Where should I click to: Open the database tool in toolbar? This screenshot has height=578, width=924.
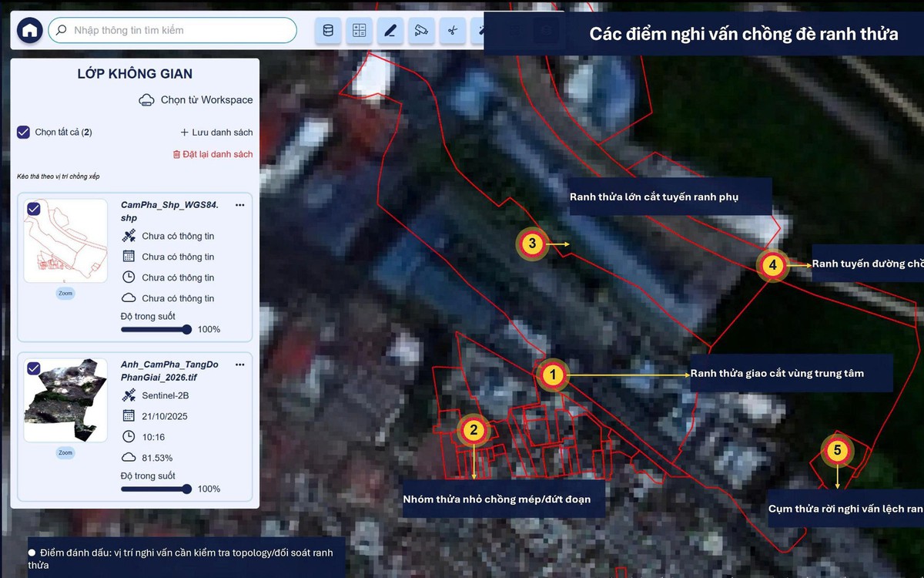tap(328, 31)
